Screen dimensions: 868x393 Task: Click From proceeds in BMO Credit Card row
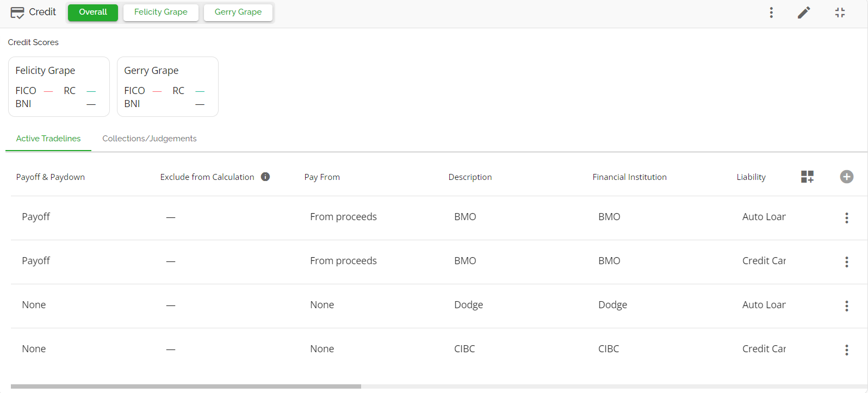(x=343, y=261)
